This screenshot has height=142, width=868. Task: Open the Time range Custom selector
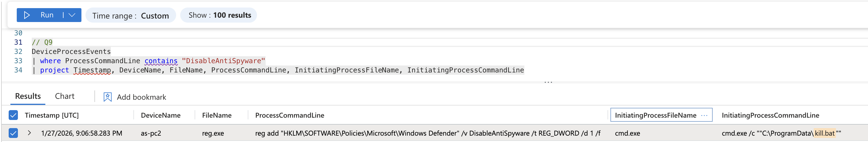point(131,16)
